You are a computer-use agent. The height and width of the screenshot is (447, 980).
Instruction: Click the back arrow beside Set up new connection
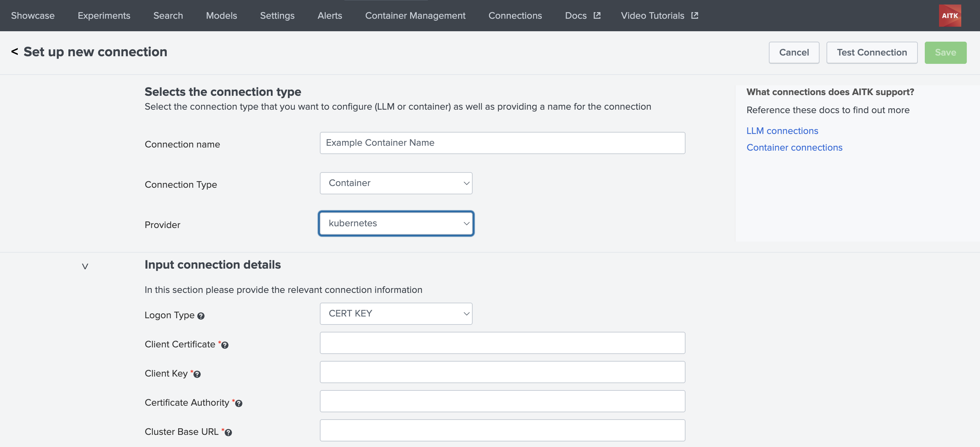click(x=15, y=52)
